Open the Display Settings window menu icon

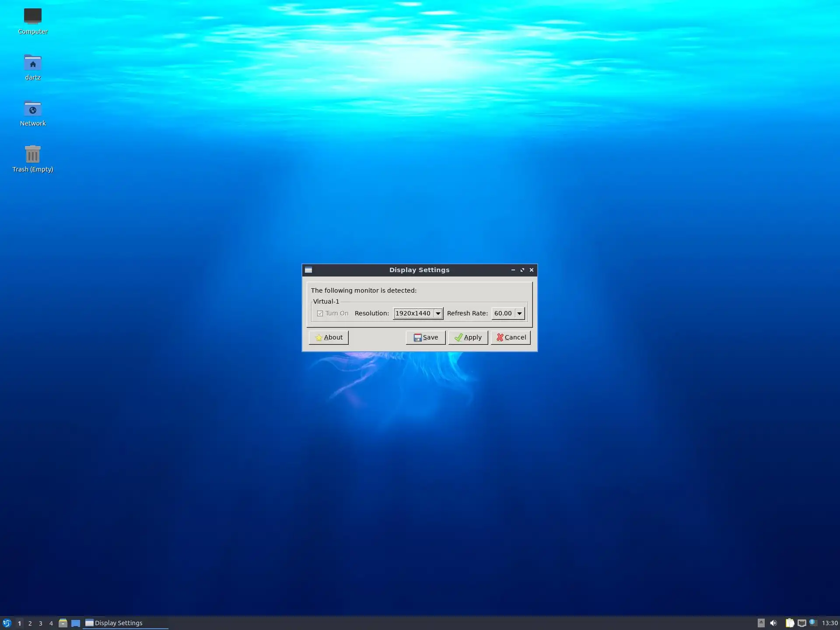coord(308,270)
